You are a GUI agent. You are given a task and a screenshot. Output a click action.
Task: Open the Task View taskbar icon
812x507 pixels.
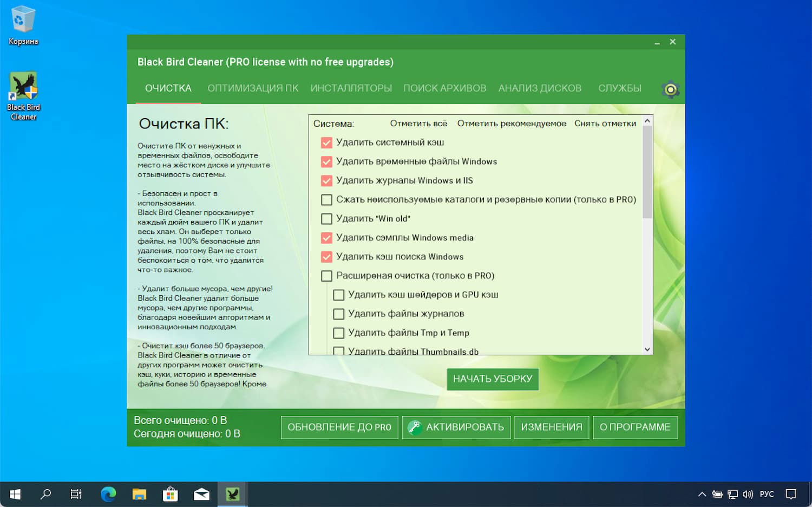(x=76, y=494)
